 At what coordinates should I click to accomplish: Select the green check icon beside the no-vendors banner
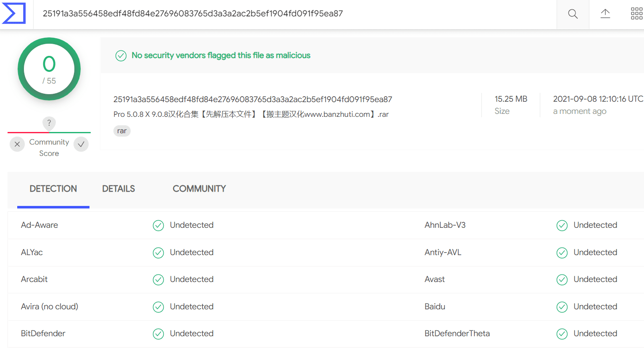point(121,55)
